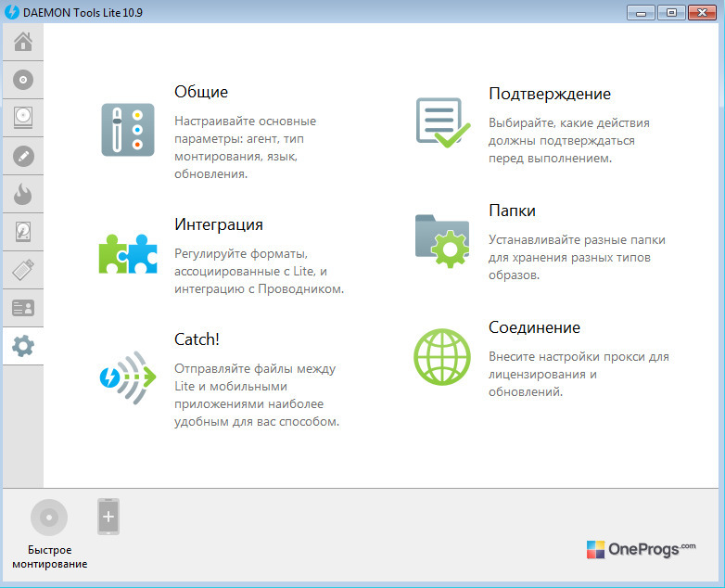Image resolution: width=725 pixels, height=588 pixels.
Task: Open the Images disc sidebar icon
Action: point(23,80)
